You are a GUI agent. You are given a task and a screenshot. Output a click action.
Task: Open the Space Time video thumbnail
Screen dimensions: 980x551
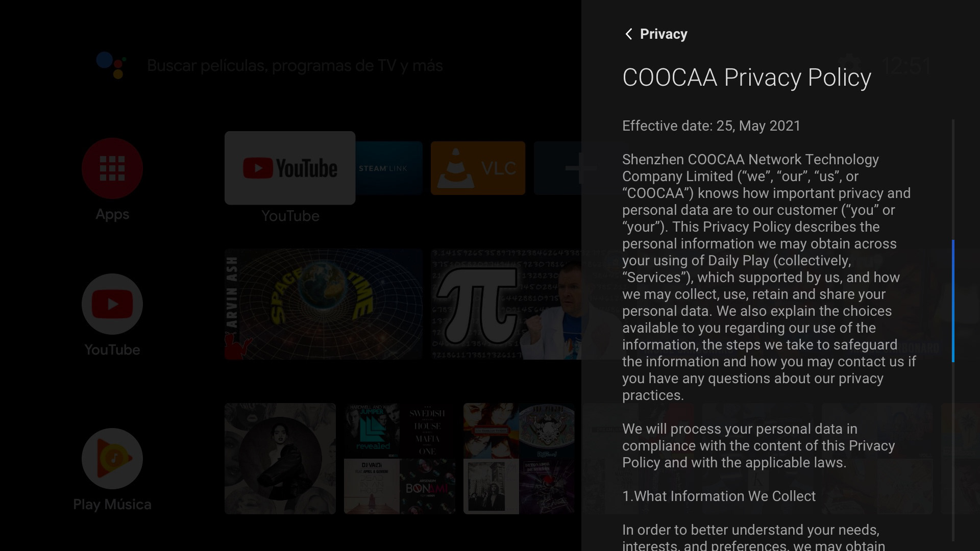pyautogui.click(x=324, y=304)
